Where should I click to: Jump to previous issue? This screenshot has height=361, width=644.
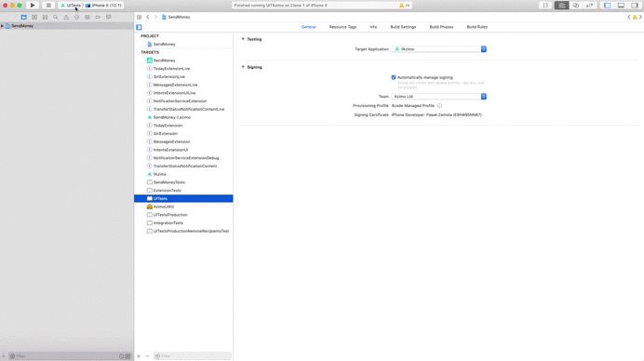pos(629,18)
